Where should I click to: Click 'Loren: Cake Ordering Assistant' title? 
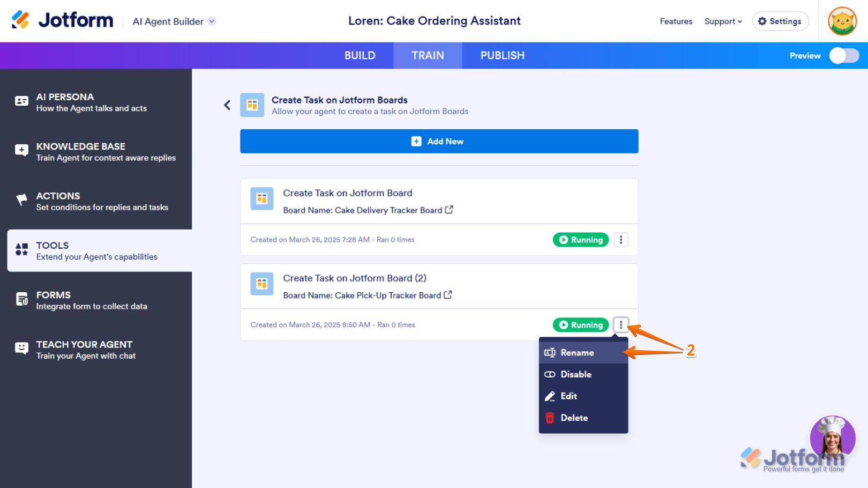tap(435, 21)
